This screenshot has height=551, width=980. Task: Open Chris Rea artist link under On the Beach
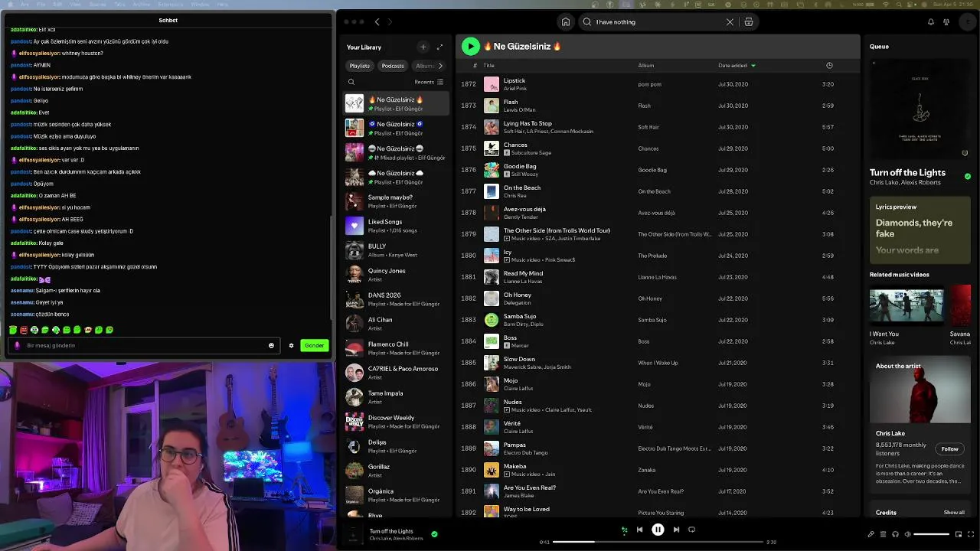click(516, 196)
